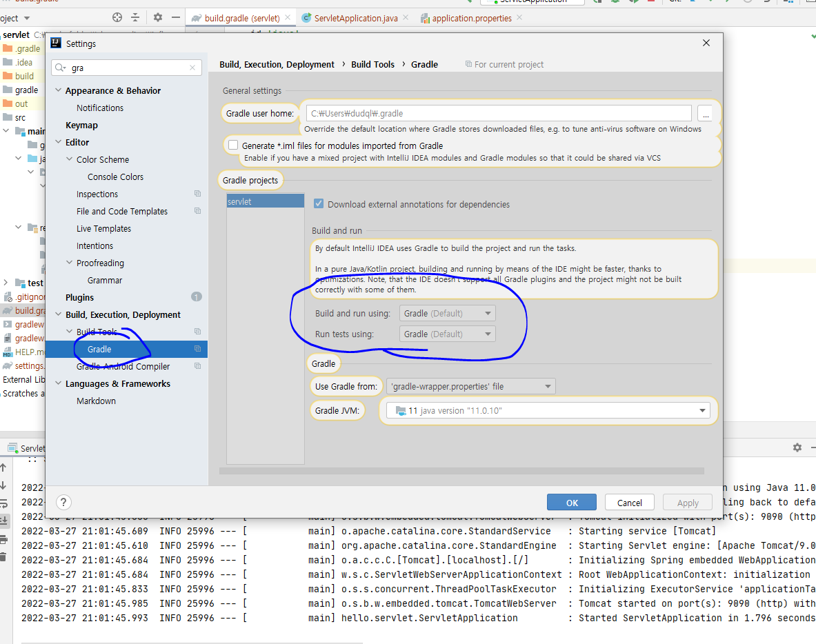Select Markdown settings item
Image resolution: width=816 pixels, height=644 pixels.
pyautogui.click(x=97, y=401)
